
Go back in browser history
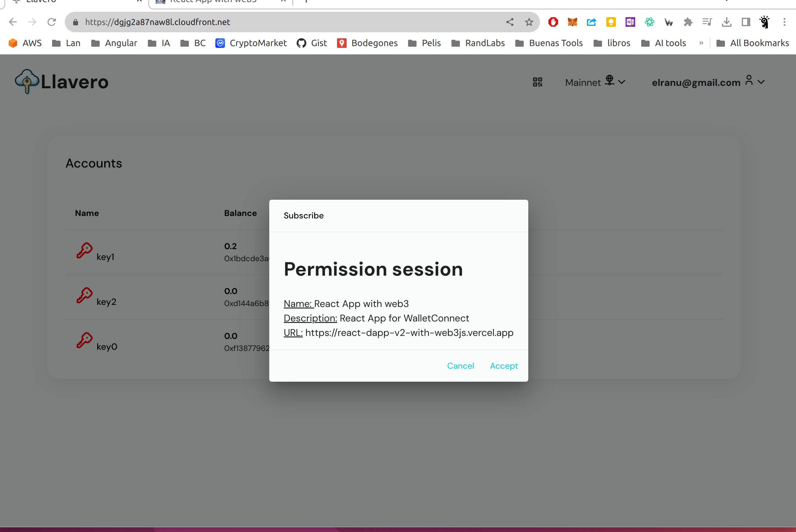coord(13,22)
